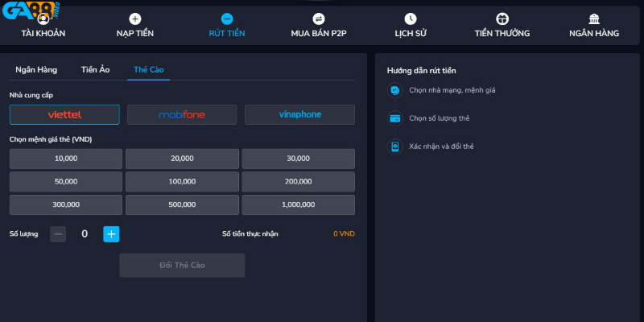
Task: Click the Chọn số lượng thẻ step text
Action: click(439, 118)
